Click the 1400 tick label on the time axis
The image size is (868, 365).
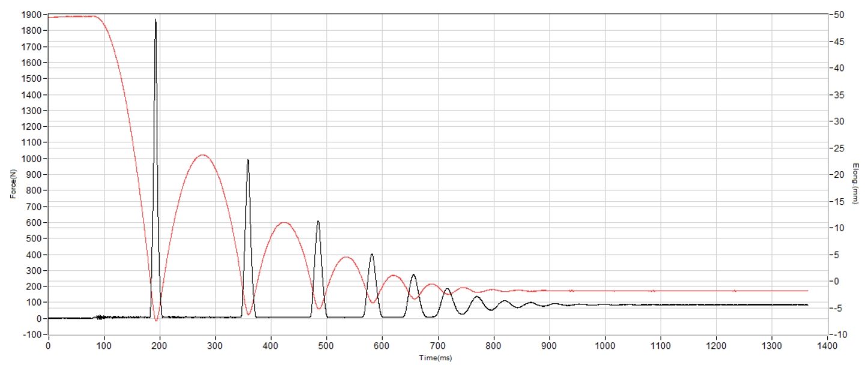827,346
